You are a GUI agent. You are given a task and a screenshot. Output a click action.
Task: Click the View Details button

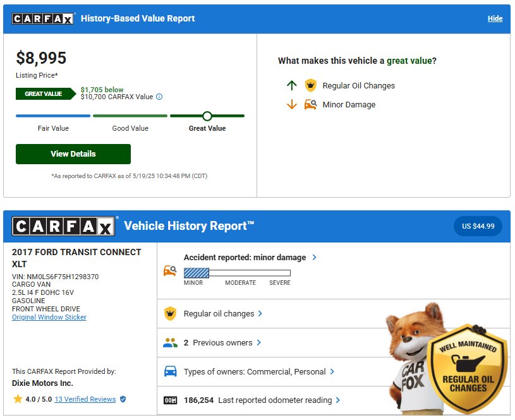[x=73, y=154]
